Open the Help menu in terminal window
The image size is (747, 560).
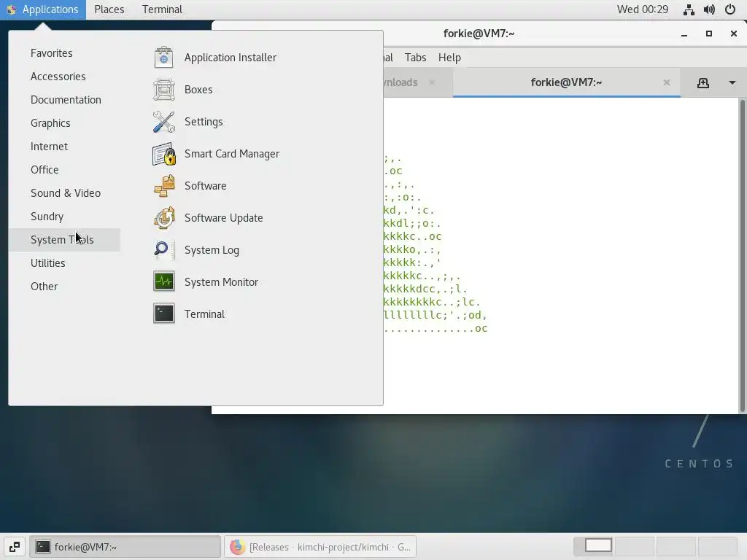[449, 58]
